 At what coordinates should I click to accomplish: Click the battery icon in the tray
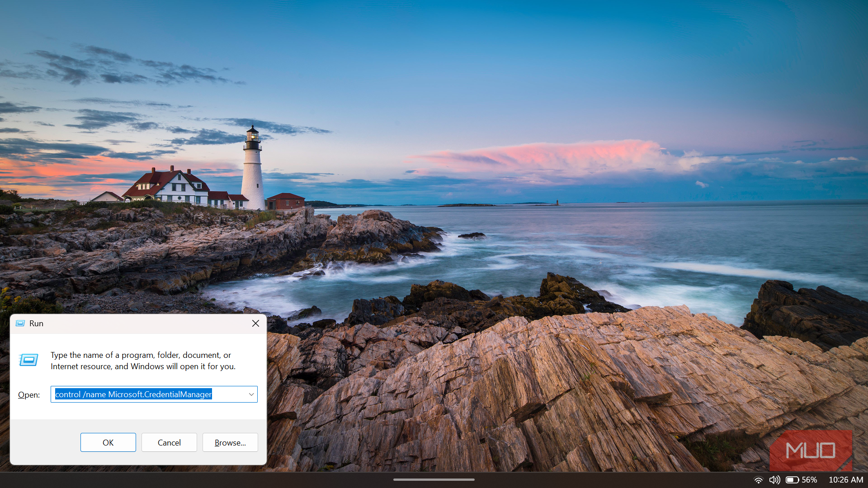(x=792, y=480)
